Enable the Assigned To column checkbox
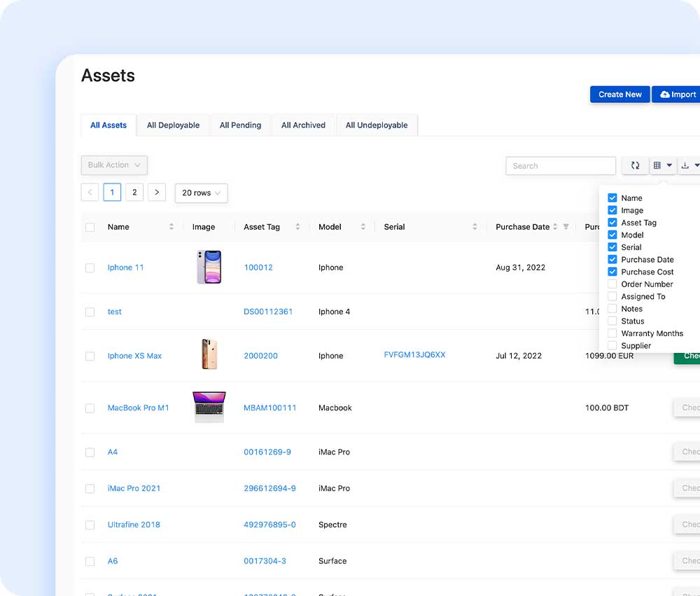This screenshot has height=596, width=700. click(x=612, y=296)
